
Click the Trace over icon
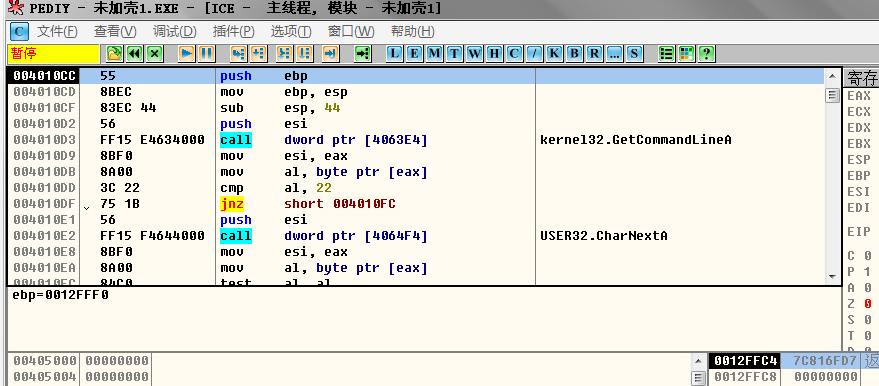304,54
